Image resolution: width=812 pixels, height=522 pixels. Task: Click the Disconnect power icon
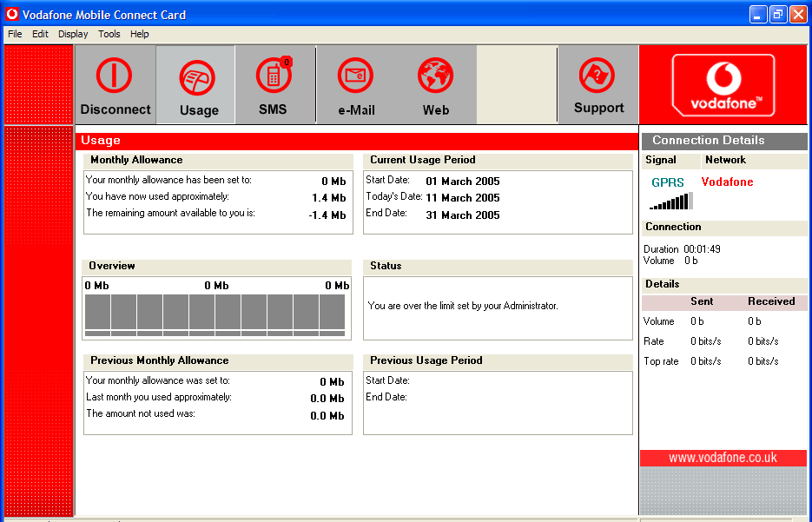[114, 76]
